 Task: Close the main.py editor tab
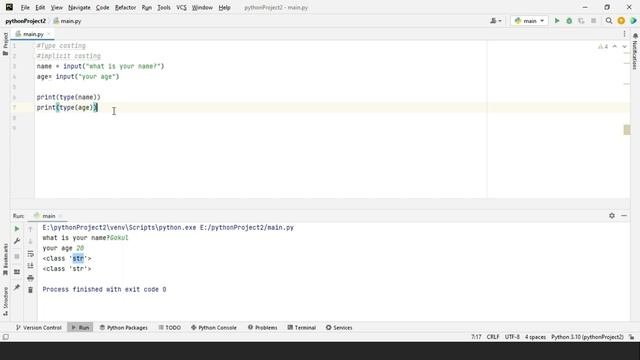(x=49, y=34)
